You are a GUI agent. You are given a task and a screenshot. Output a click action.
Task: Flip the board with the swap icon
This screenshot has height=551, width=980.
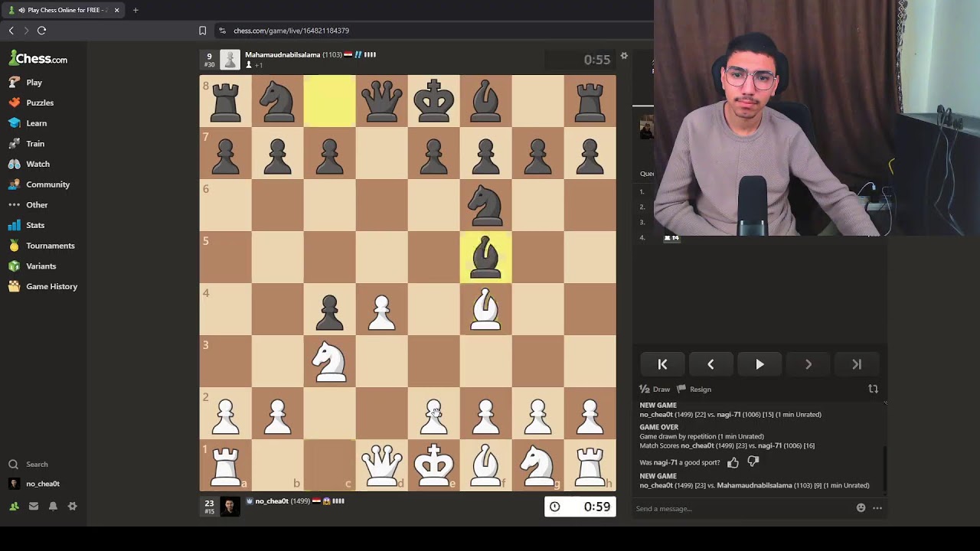(873, 389)
